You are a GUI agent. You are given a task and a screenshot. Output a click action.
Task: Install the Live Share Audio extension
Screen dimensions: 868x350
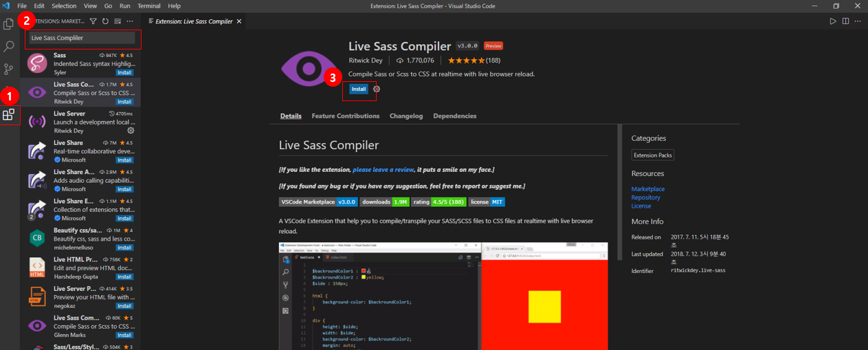(x=124, y=189)
